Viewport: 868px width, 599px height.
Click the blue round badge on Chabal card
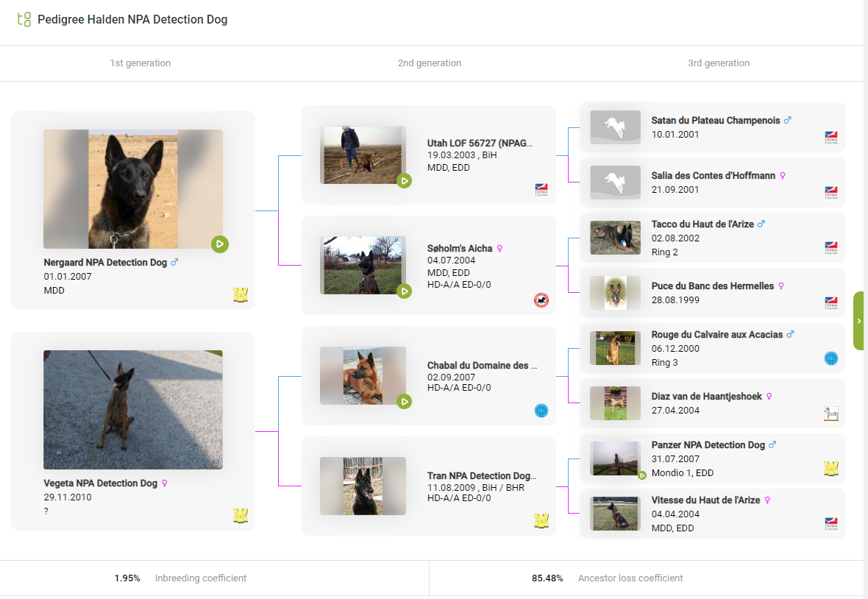(541, 411)
